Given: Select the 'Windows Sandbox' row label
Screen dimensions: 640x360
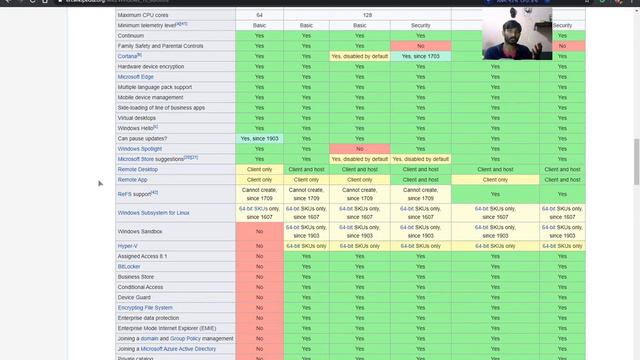Looking at the screenshot, I should [x=140, y=231].
